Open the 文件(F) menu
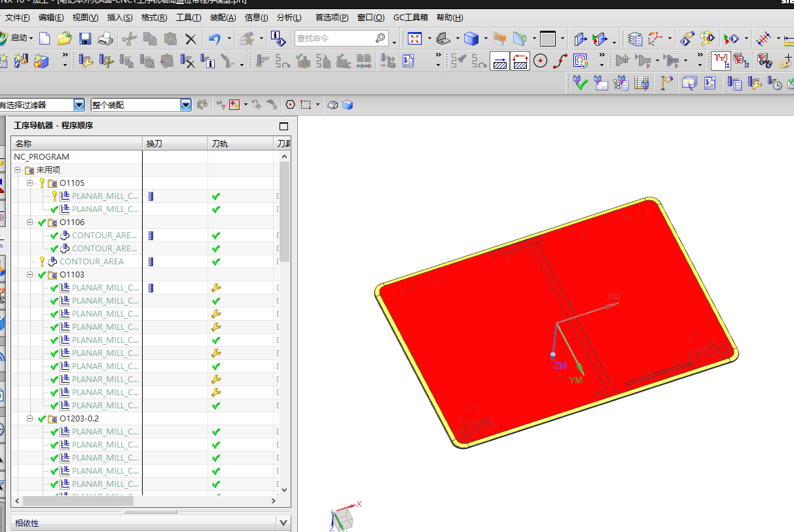The image size is (794, 532). coord(18,18)
